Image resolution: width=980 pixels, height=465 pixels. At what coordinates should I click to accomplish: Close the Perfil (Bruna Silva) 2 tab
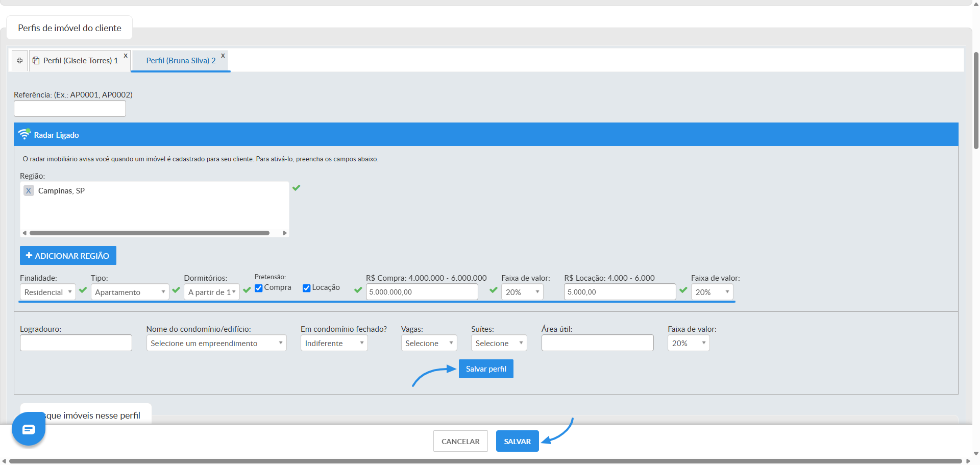tap(223, 56)
